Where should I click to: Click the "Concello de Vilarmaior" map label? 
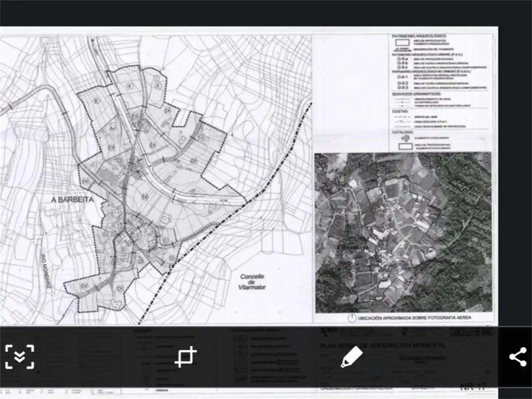coord(252,282)
